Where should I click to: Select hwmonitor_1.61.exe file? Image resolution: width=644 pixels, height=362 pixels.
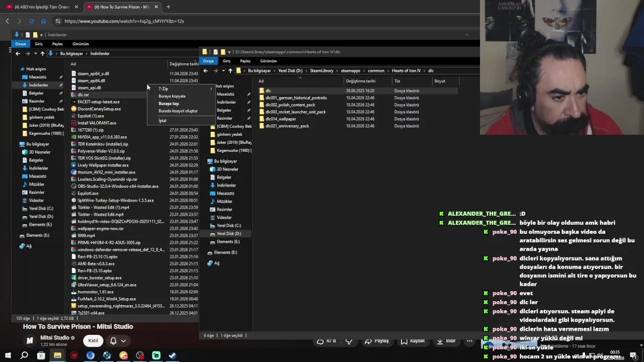pos(95,292)
